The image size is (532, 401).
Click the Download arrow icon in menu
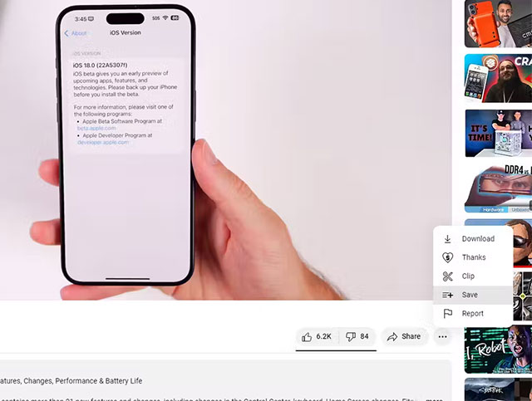(x=447, y=239)
